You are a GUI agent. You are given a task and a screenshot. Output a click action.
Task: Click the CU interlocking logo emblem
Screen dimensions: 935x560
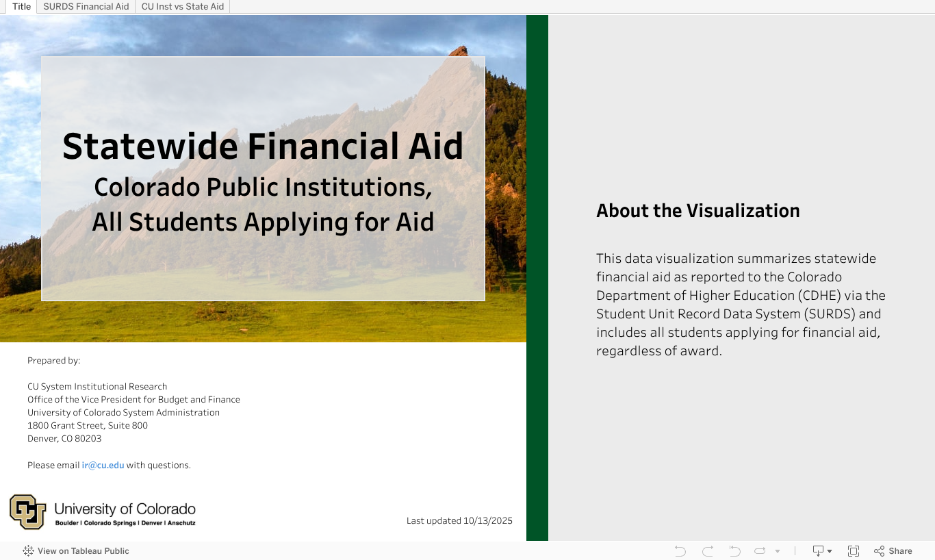pyautogui.click(x=27, y=511)
